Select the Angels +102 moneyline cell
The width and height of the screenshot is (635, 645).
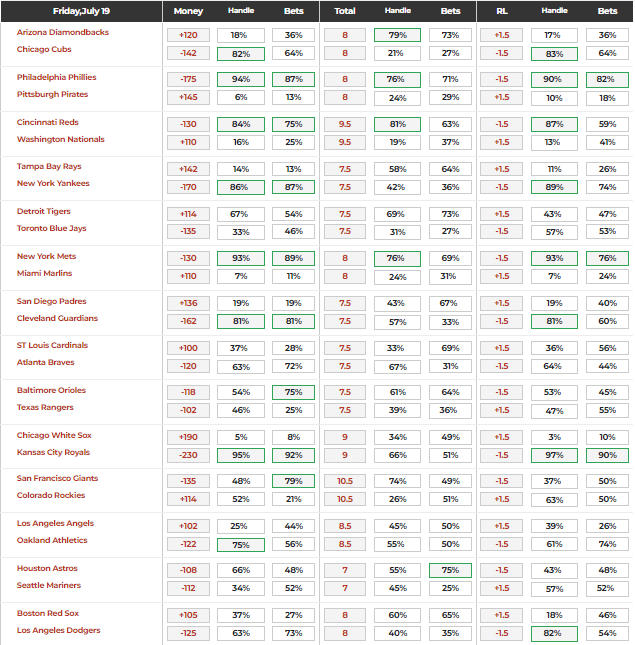pos(188,526)
